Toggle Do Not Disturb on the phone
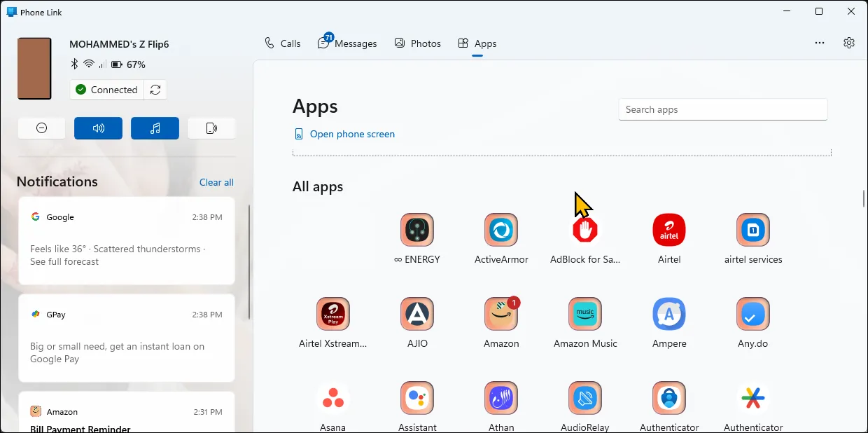 (41, 128)
